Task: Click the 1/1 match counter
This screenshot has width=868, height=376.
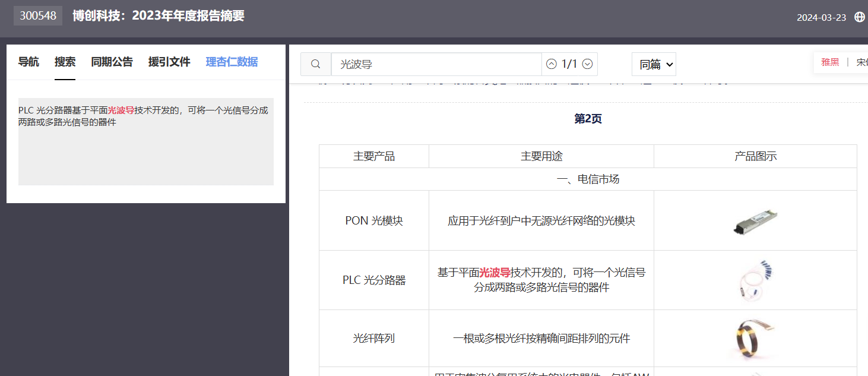Action: (x=569, y=64)
